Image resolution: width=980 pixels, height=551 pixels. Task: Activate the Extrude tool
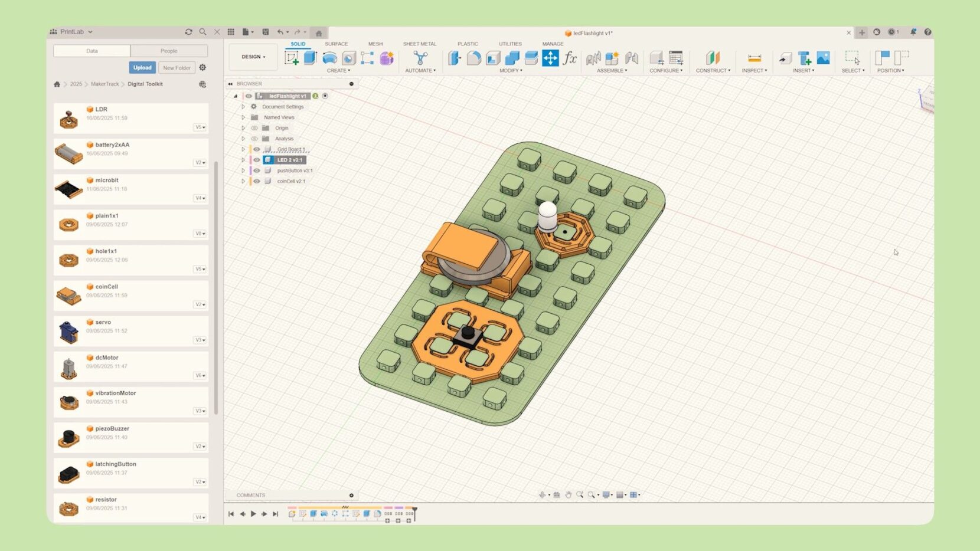coord(310,57)
